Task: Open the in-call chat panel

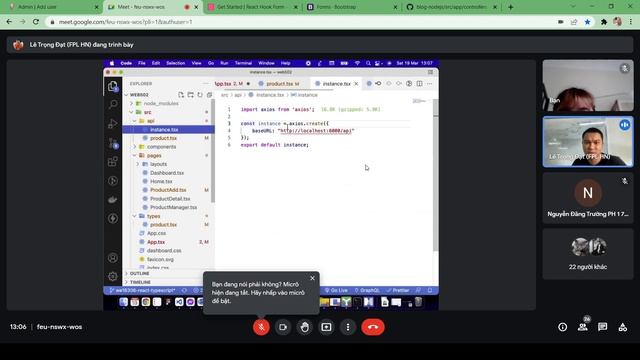Action: [x=602, y=327]
